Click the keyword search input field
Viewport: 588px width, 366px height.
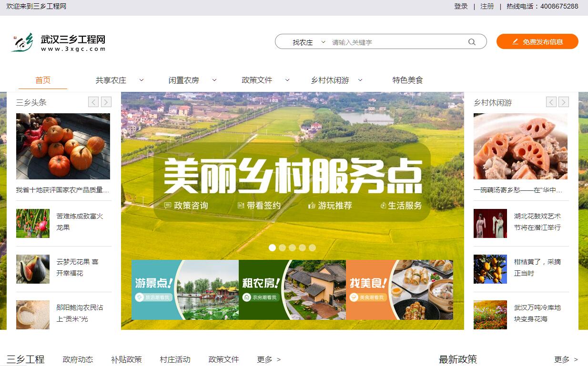pyautogui.click(x=395, y=42)
